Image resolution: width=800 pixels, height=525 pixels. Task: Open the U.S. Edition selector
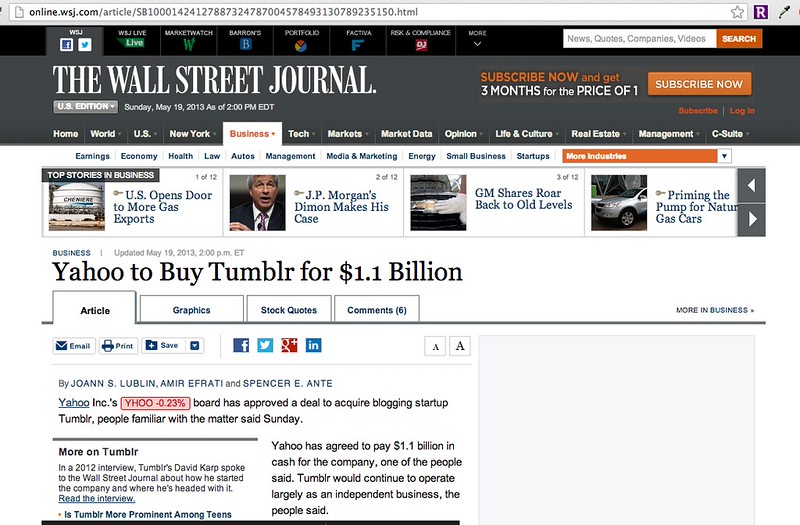tap(85, 107)
